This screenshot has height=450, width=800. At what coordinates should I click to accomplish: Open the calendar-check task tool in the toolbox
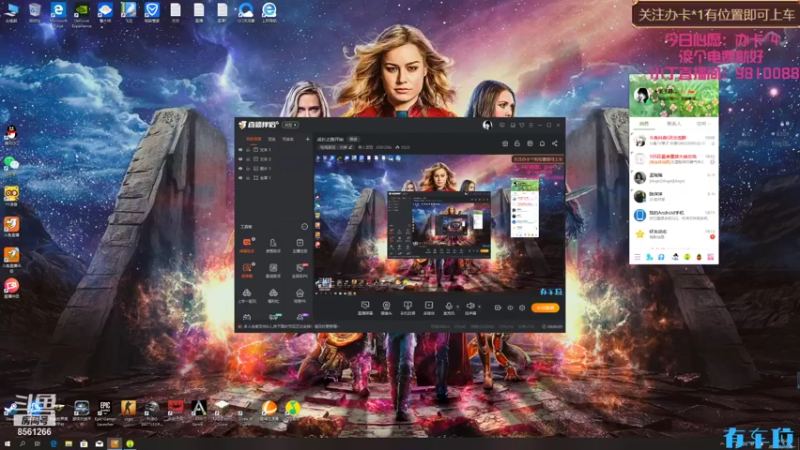click(299, 245)
